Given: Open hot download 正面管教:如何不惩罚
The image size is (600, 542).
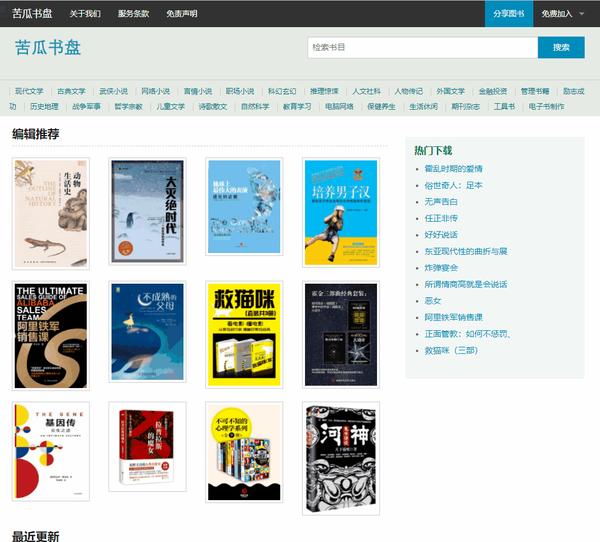Looking at the screenshot, I should [468, 334].
